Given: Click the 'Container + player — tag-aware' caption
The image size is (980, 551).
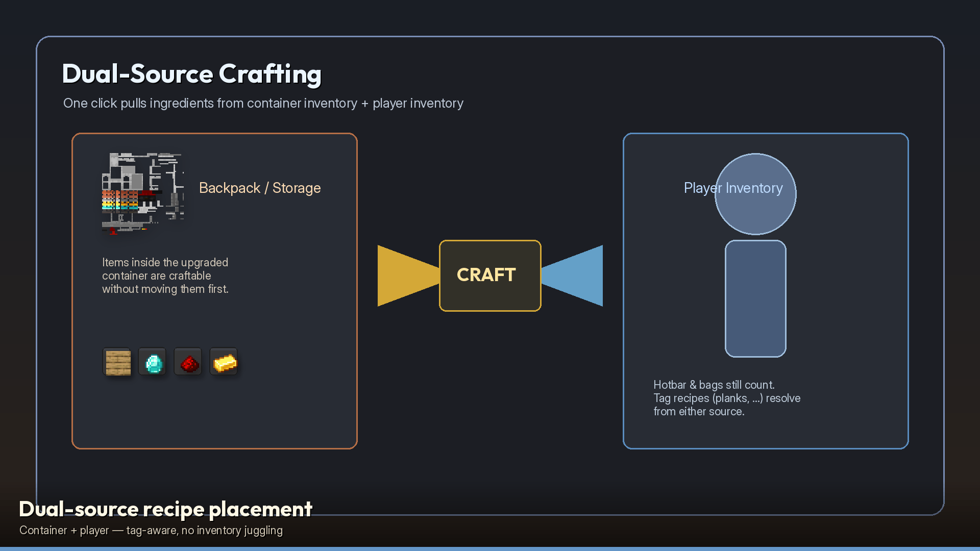Looking at the screenshot, I should [151, 531].
